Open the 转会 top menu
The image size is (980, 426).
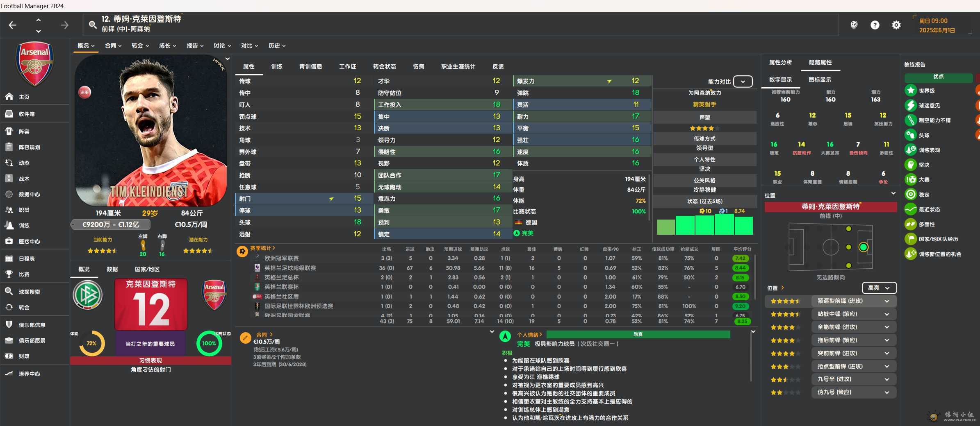[140, 46]
